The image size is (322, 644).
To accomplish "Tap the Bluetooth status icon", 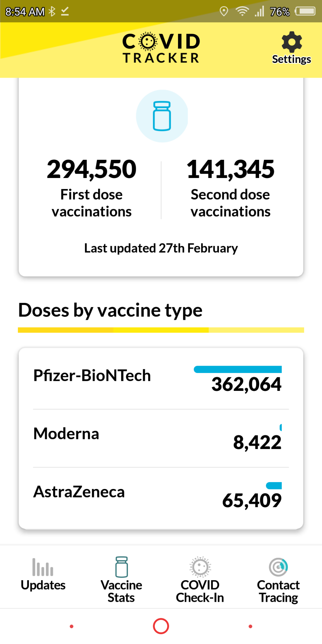I will point(52,12).
